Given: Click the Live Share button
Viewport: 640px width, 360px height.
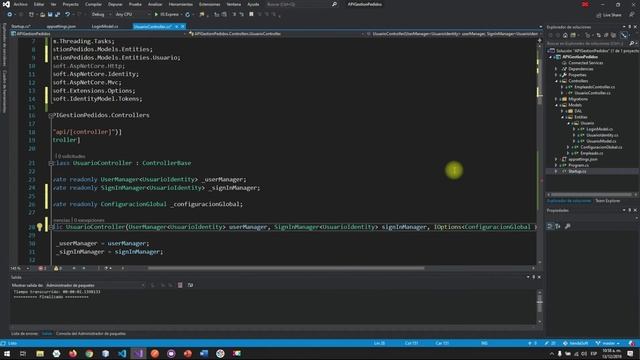Looking at the screenshot, I should (x=609, y=15).
